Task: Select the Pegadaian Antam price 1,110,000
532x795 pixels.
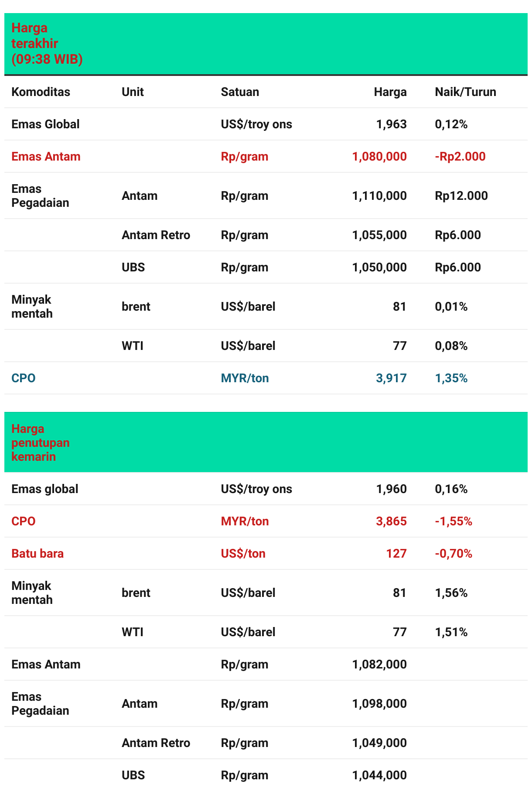Action: coord(379,196)
